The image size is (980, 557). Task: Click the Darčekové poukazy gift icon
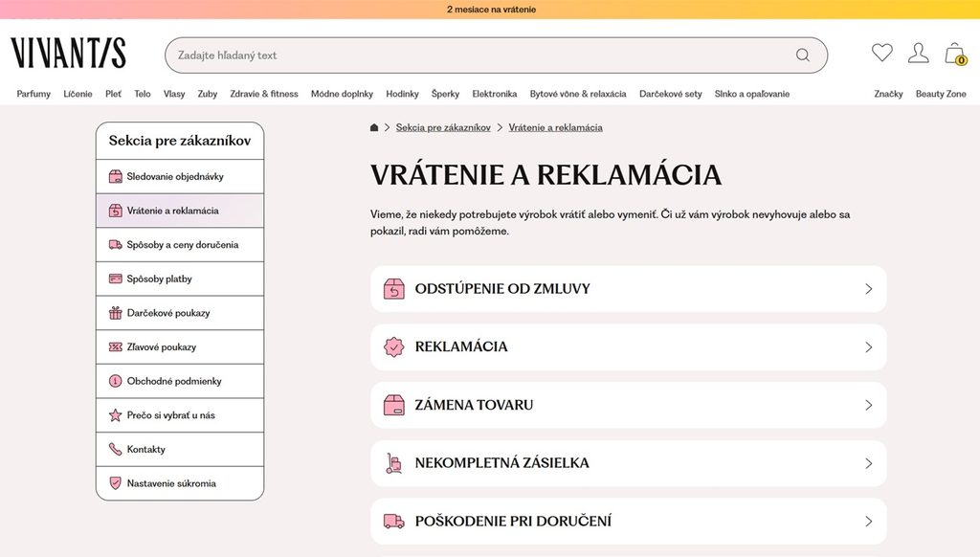116,313
